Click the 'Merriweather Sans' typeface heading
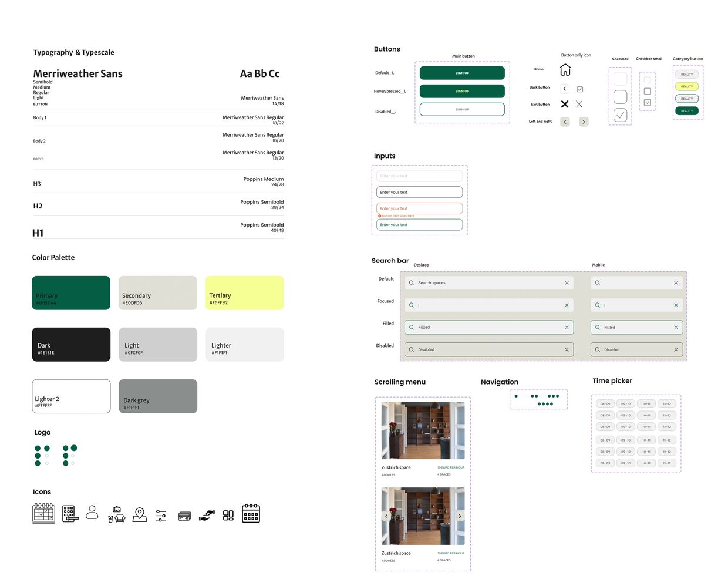This screenshot has height=586, width=728. (x=78, y=74)
